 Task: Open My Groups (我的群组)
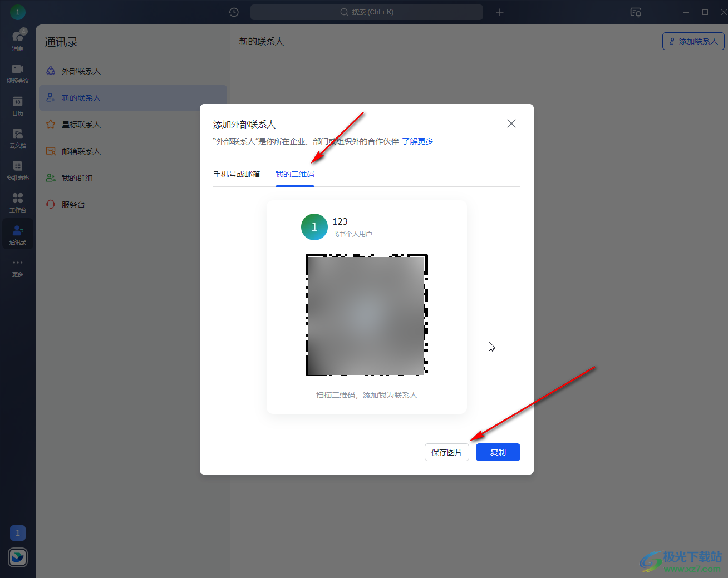click(x=133, y=178)
